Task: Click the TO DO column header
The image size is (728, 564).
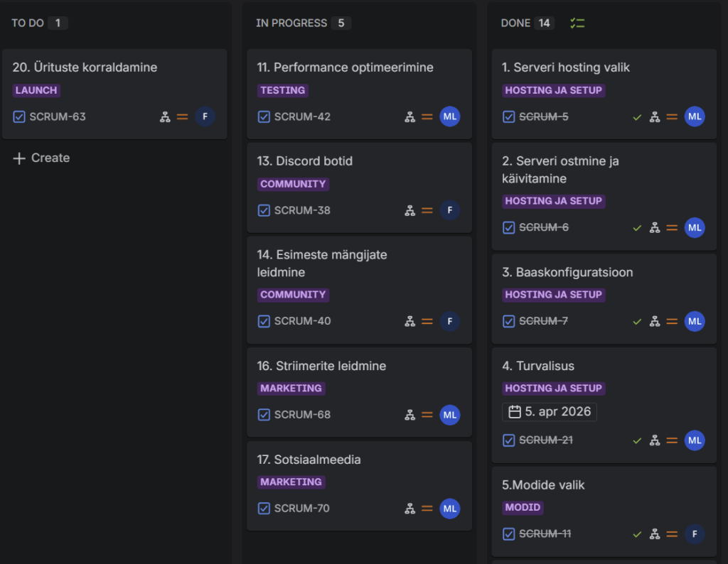Action: 28,23
